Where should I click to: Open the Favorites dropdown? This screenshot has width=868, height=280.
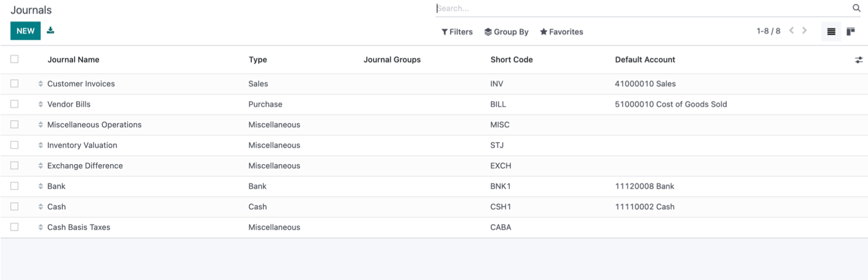561,32
